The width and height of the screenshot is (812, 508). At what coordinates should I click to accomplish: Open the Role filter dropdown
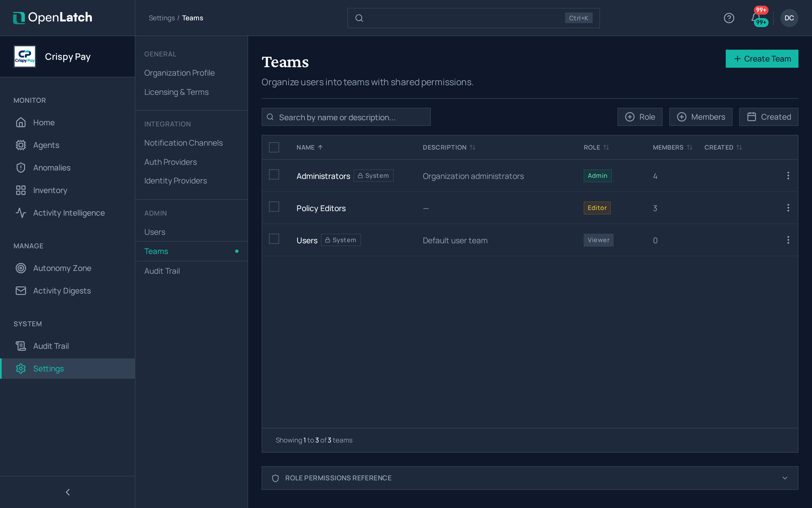coord(640,117)
